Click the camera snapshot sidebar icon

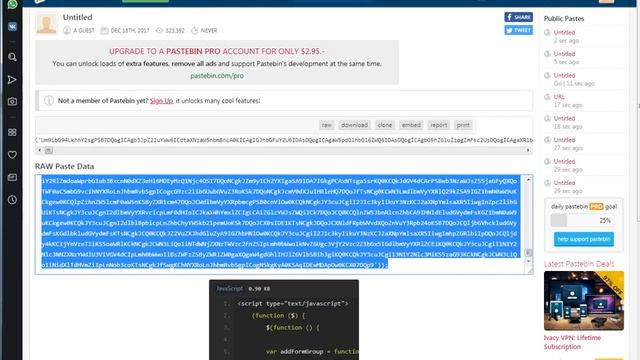coord(12,101)
